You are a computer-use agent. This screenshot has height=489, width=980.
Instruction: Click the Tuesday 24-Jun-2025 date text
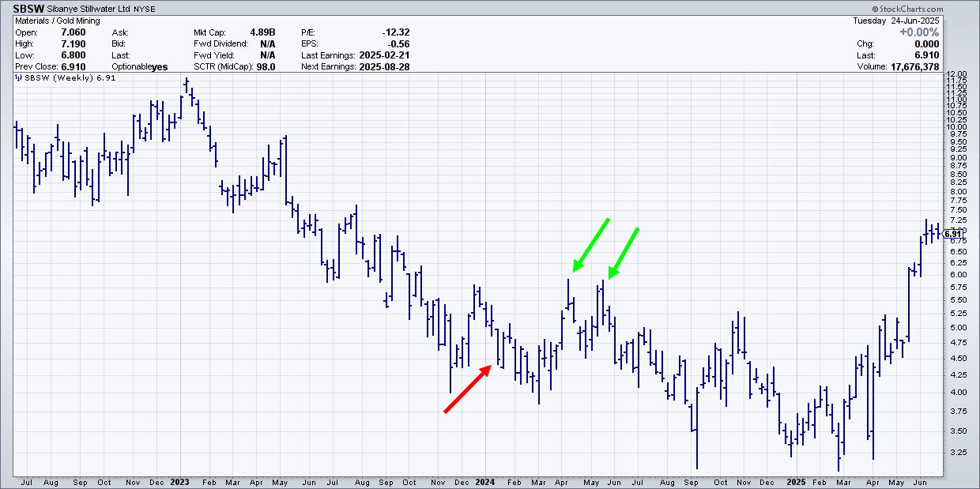895,21
